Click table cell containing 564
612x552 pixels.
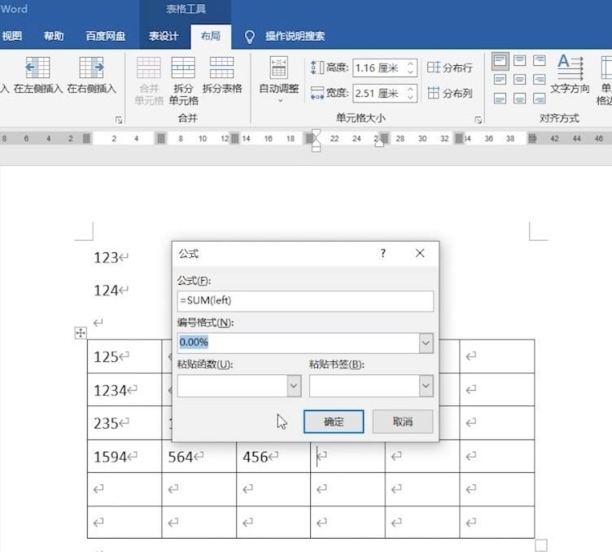[199, 456]
